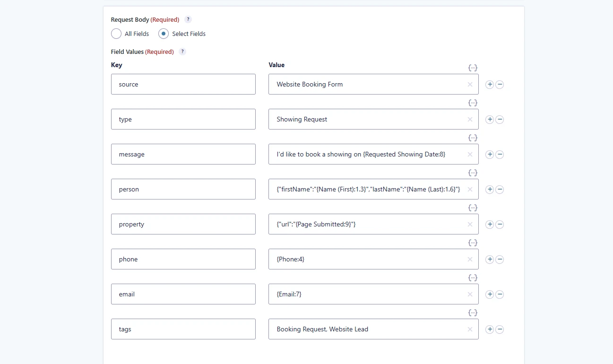Choose the Select Fields radio button
The image size is (613, 364).
click(x=164, y=34)
